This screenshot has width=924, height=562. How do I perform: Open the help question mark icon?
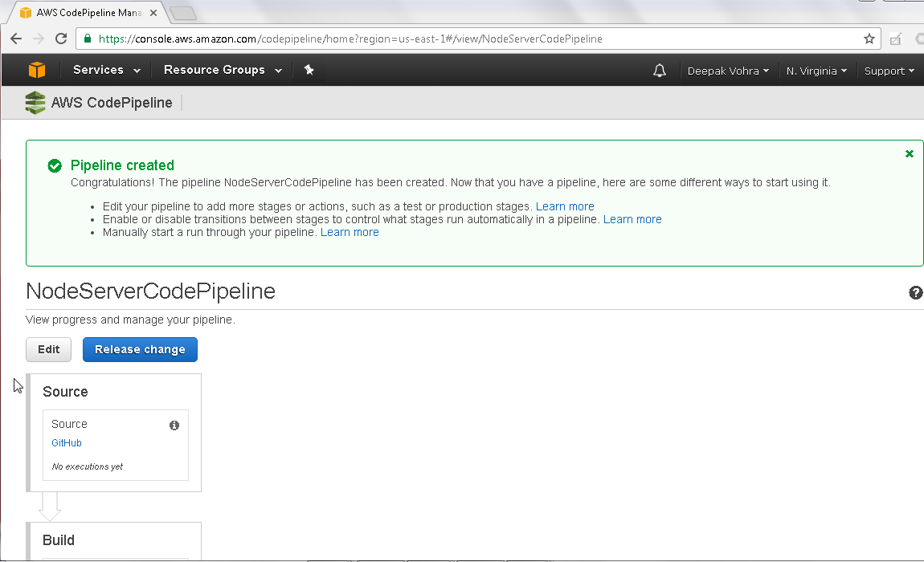point(916,293)
